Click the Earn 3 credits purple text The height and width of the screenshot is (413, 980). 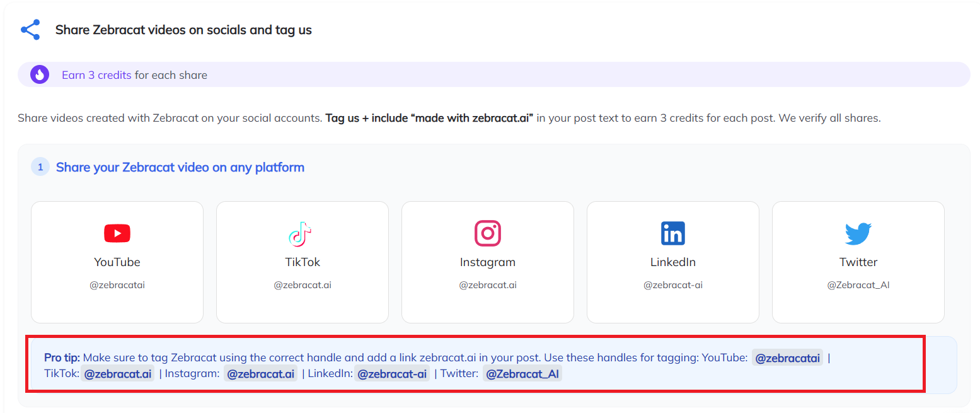96,75
